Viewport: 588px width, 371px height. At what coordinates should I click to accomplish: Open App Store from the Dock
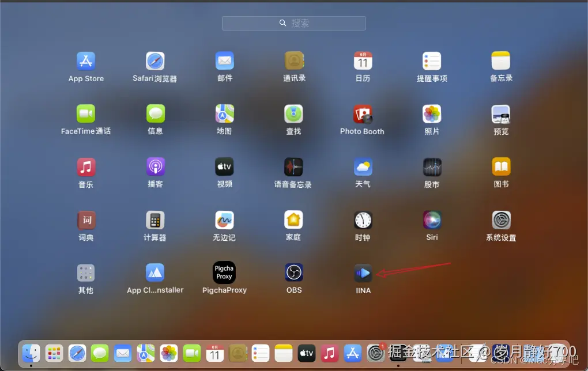[352, 353]
